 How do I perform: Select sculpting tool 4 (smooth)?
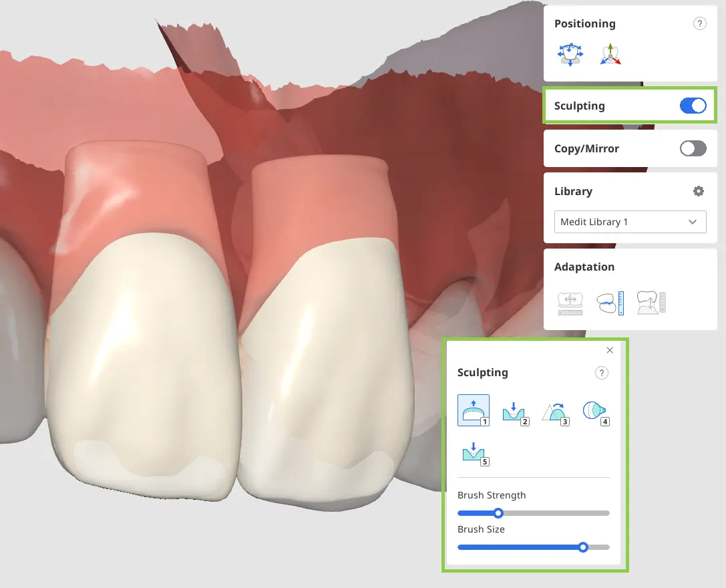tap(596, 412)
